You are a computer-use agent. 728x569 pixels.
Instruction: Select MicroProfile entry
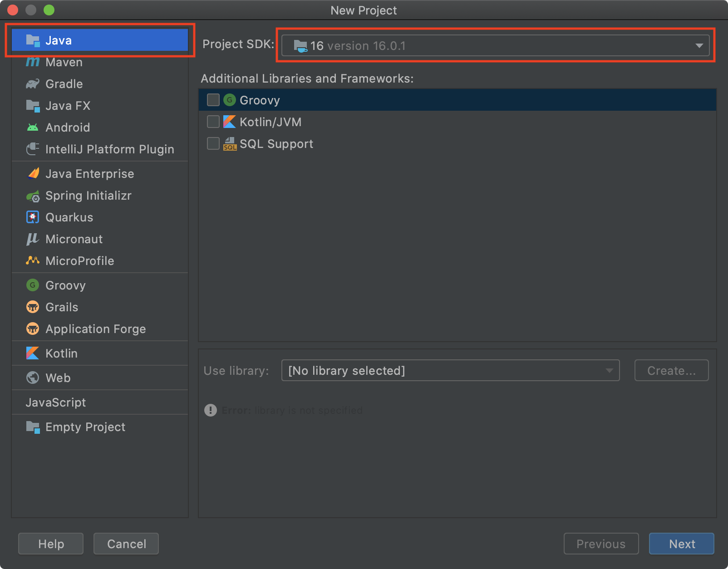click(x=100, y=261)
